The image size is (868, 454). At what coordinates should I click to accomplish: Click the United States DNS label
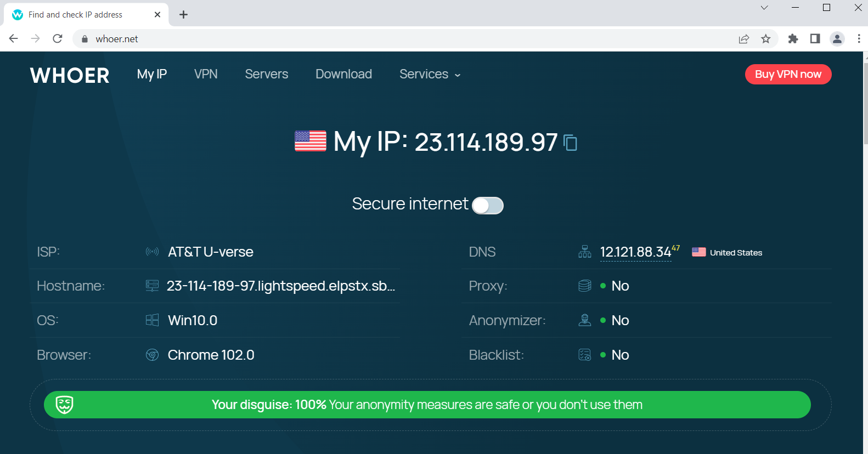[736, 253]
